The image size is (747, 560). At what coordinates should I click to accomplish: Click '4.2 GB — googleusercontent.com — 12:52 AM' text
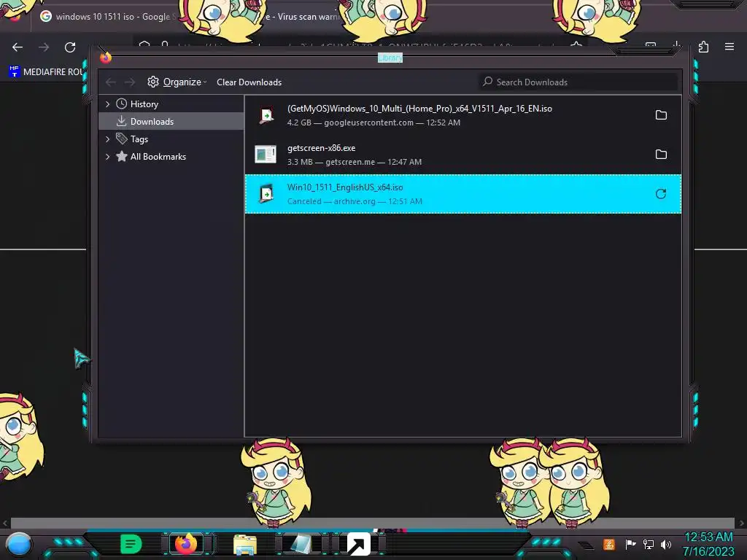pyautogui.click(x=373, y=122)
